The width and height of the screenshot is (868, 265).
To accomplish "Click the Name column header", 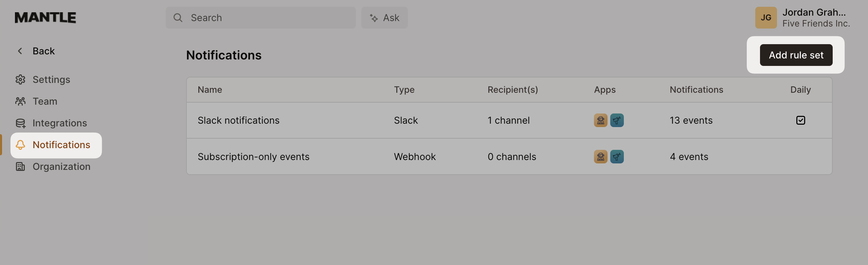I will (x=210, y=90).
